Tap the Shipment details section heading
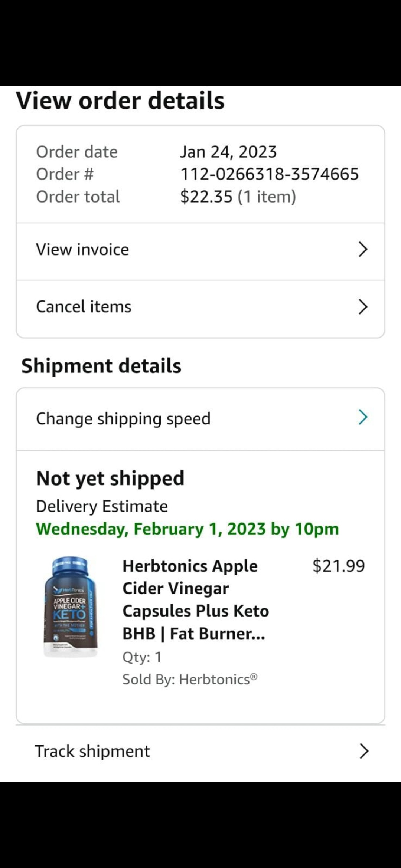The height and width of the screenshot is (868, 401). coord(101,366)
